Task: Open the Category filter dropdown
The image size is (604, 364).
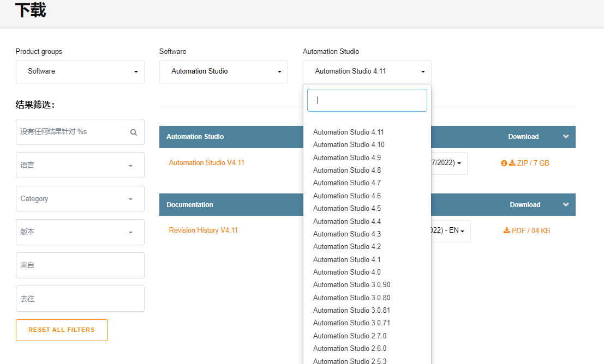Action: 80,198
